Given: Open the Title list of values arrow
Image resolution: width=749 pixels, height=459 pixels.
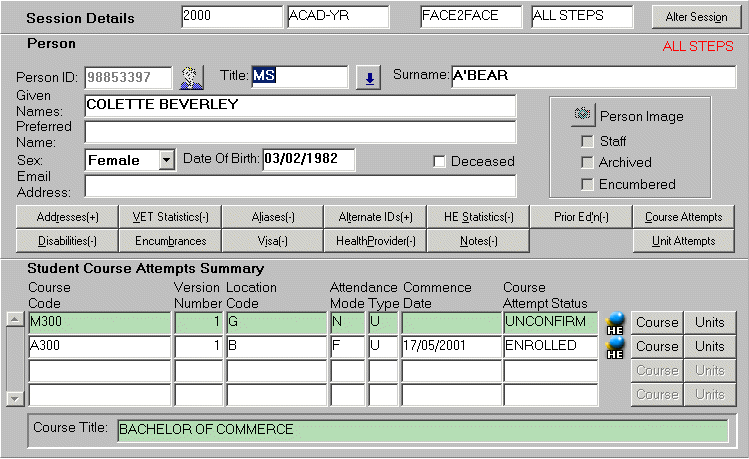Looking at the screenshot, I should pyautogui.click(x=368, y=78).
